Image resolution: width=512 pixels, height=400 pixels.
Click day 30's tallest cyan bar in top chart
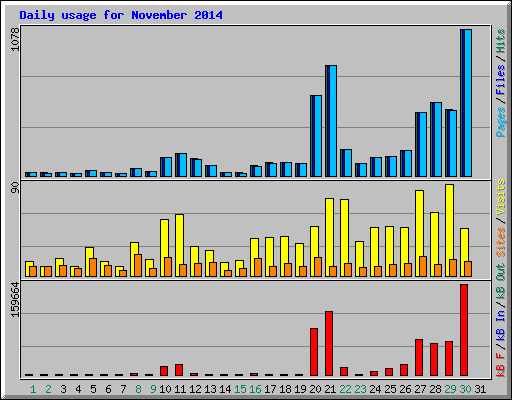point(468,103)
